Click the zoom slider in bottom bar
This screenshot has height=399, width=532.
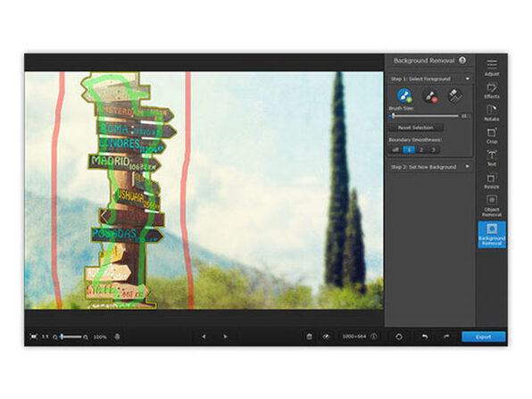point(71,337)
